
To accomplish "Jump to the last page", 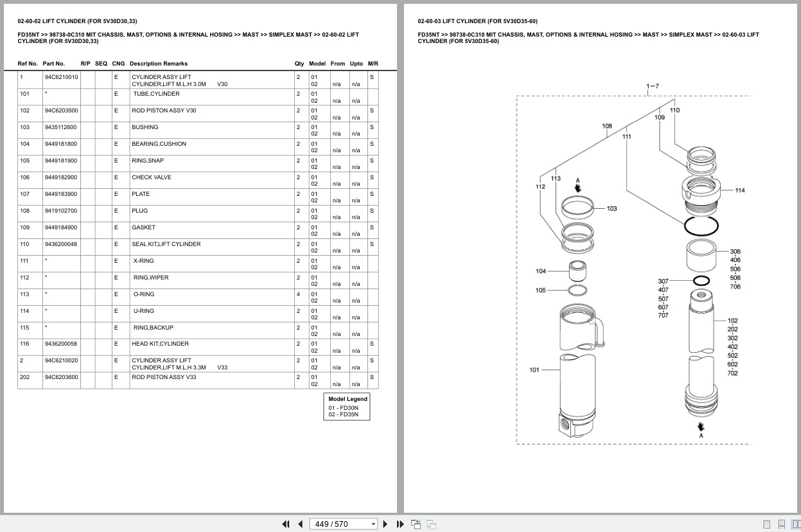I will (400, 524).
